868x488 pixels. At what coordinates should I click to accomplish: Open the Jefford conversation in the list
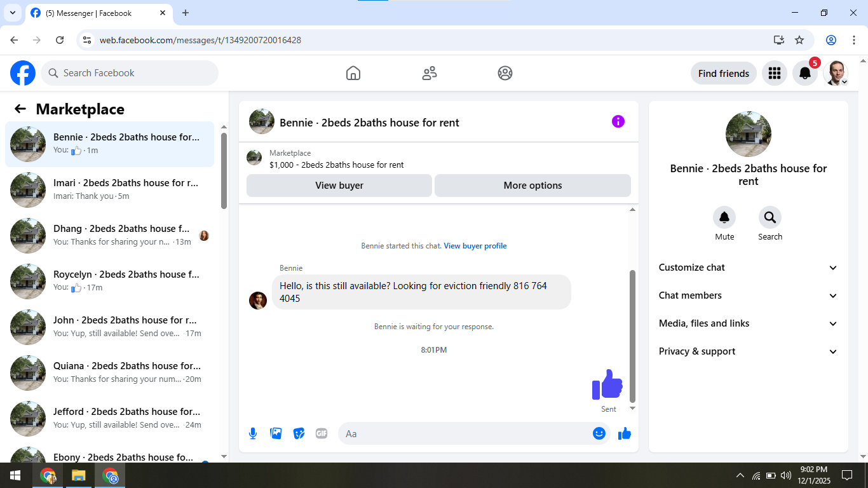(x=109, y=419)
